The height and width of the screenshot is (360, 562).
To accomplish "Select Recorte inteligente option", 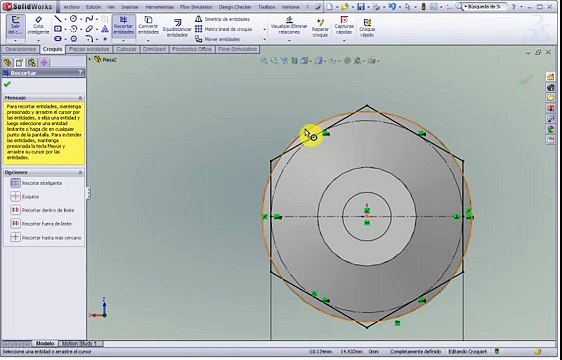I will 36,183.
